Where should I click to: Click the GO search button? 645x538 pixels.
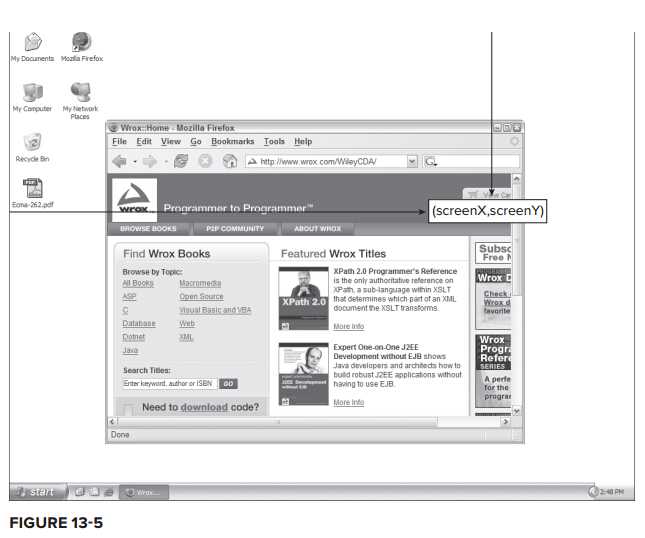point(228,384)
